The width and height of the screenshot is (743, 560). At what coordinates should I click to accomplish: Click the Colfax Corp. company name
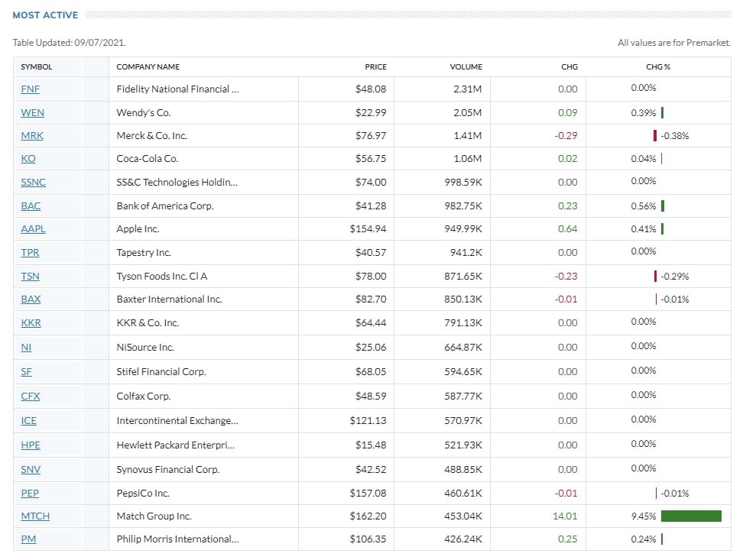(144, 396)
